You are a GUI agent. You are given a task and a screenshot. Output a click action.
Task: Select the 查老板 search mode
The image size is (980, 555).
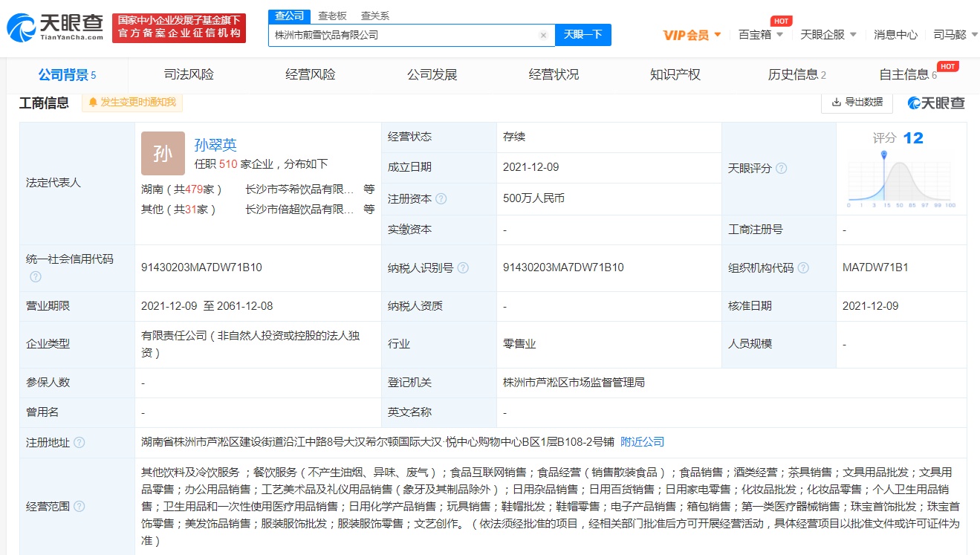[332, 16]
